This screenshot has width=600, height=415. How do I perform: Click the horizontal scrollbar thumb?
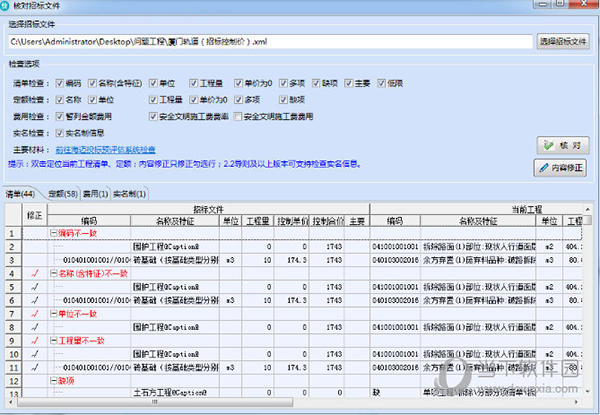click(x=155, y=402)
